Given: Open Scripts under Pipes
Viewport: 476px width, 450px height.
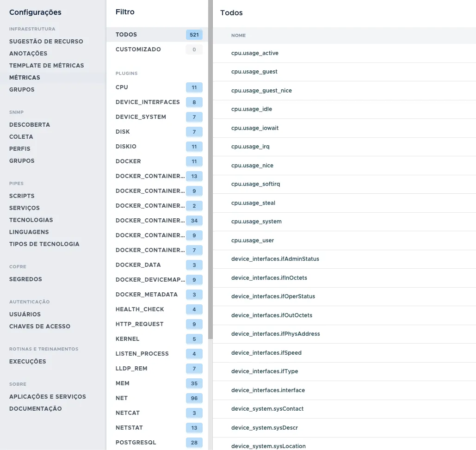Looking at the screenshot, I should 22,196.
